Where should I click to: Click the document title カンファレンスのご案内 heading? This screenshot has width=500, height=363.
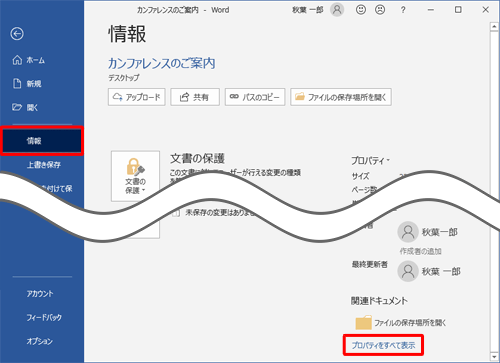click(162, 63)
